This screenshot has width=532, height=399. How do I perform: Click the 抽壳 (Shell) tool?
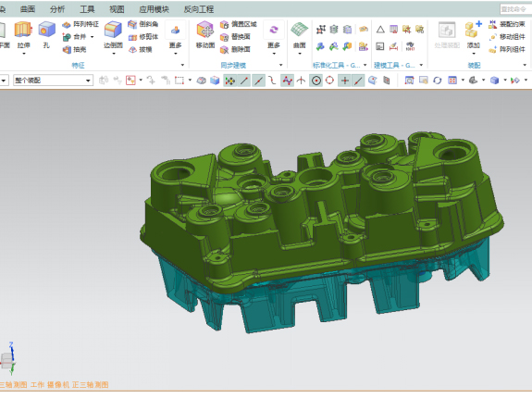point(74,50)
